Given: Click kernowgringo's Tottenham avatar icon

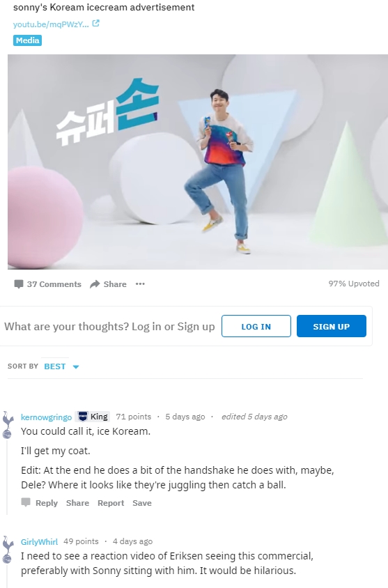Looking at the screenshot, I should click(x=8, y=424).
